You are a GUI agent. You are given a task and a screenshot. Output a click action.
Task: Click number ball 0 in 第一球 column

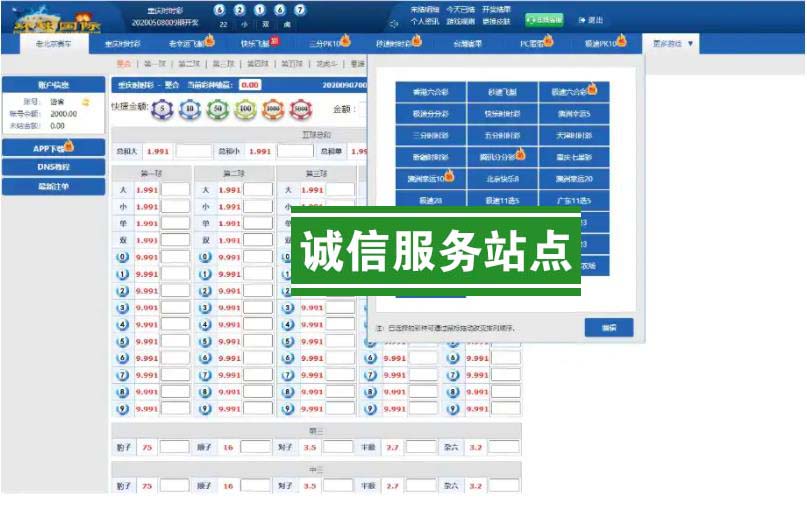pos(122,257)
